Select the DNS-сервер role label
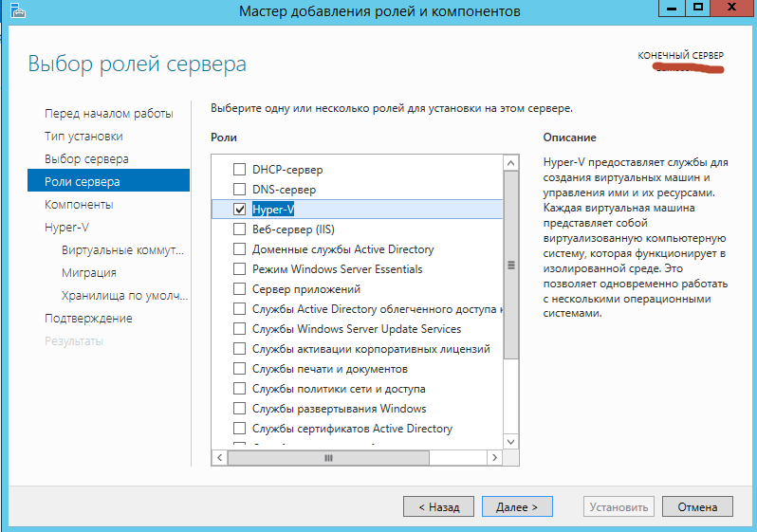Screen dimensions: 757x532 pos(285,190)
